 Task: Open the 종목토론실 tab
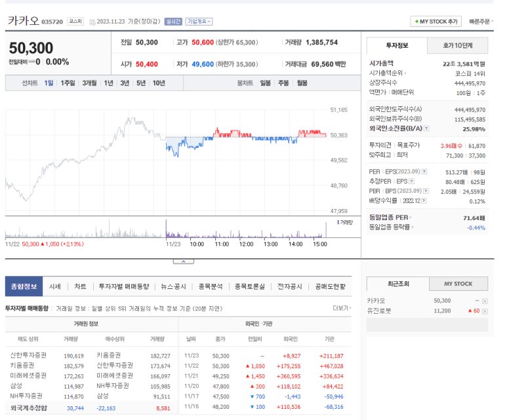(250, 286)
